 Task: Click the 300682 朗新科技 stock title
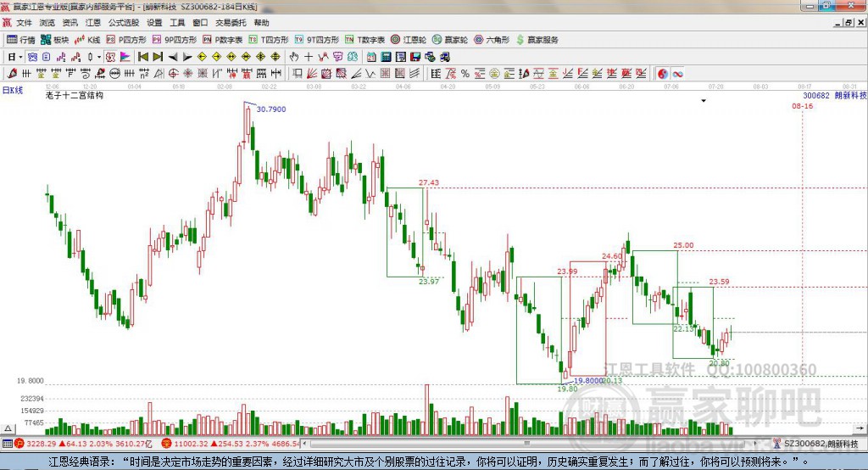tap(834, 95)
